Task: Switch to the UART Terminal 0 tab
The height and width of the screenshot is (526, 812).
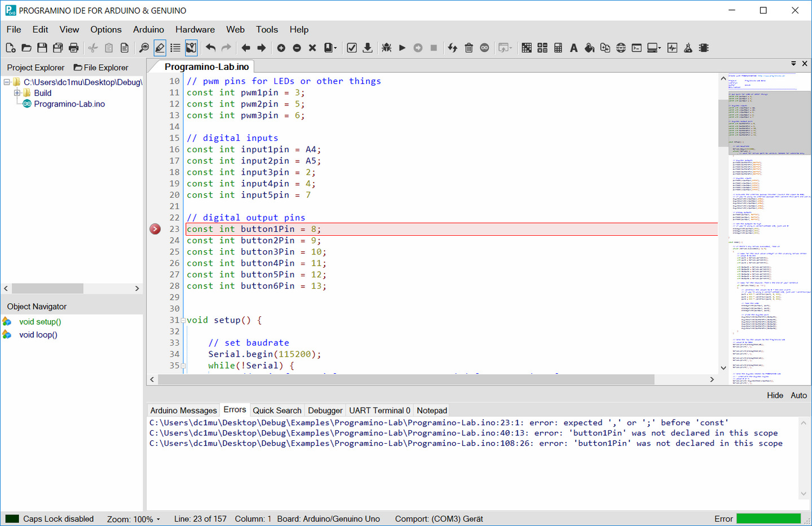Action: click(x=379, y=410)
